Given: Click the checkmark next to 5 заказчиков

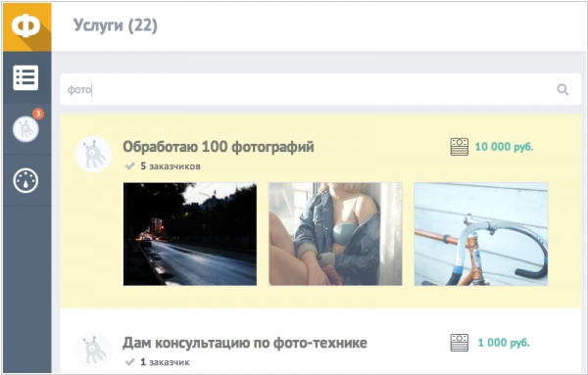Looking at the screenshot, I should (x=129, y=165).
